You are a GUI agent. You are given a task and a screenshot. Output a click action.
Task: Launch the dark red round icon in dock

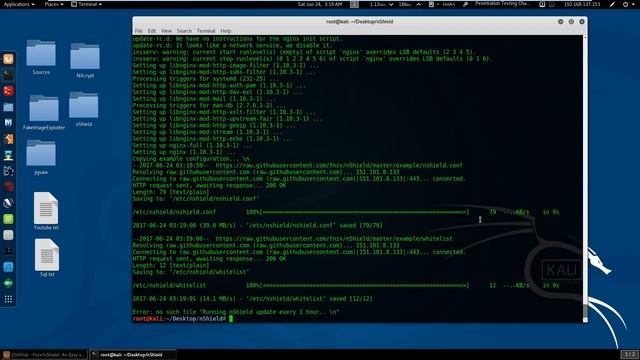8,187
